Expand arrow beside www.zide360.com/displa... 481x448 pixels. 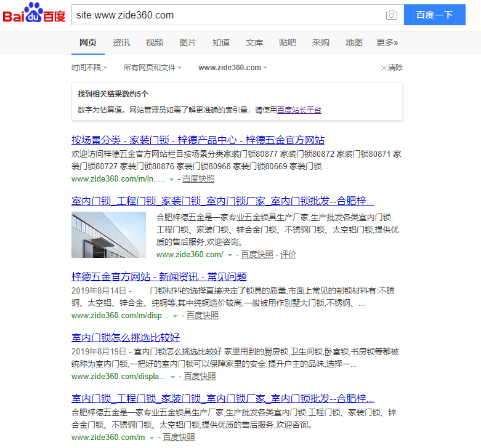[x=172, y=377]
